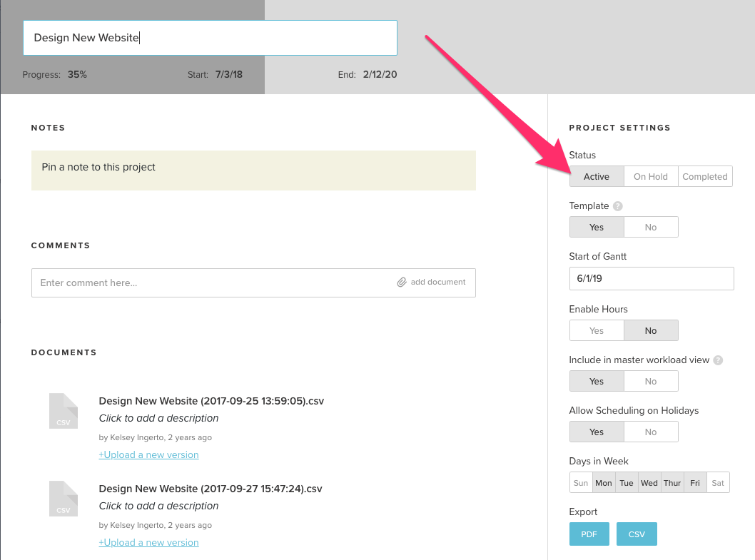Viewport: 755px width, 560px height.
Task: Mark project status as Completed
Action: click(706, 176)
